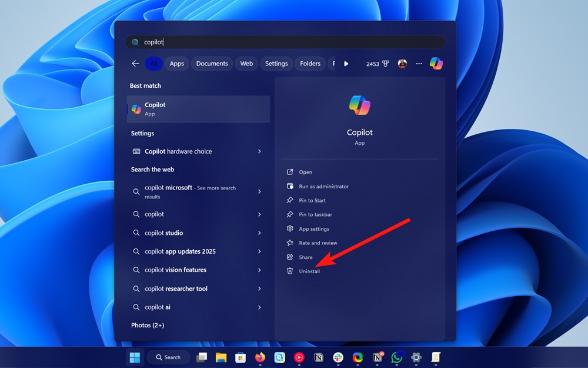
Task: Switch to the Apps filter tab
Action: click(176, 63)
